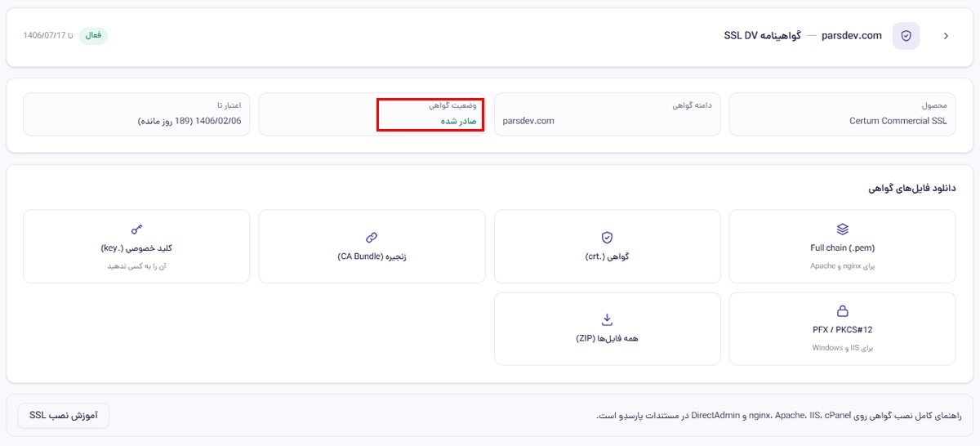Download the کلید خصوصی (.key) file
Image resolution: width=980 pixels, height=446 pixels.
(x=136, y=247)
